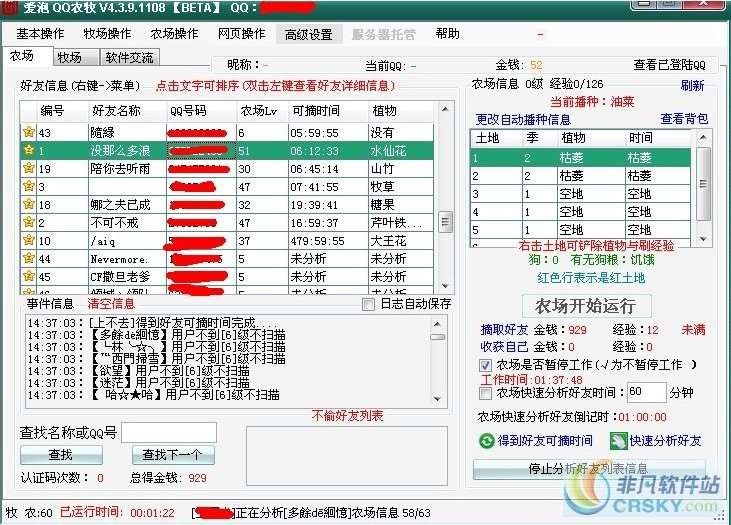Switch to the 牧场 tab
731x525 pixels.
click(76, 57)
